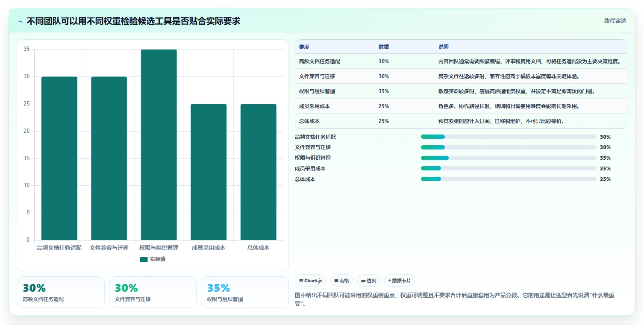The image size is (644, 325).
Task: Click the 表格 tag
Action: [x=341, y=281]
